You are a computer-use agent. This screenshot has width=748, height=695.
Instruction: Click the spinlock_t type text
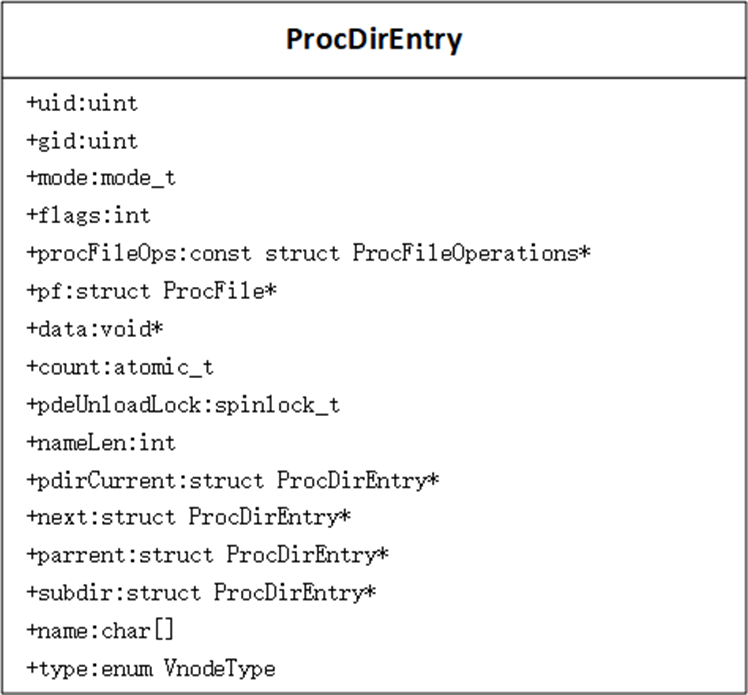click(277, 405)
